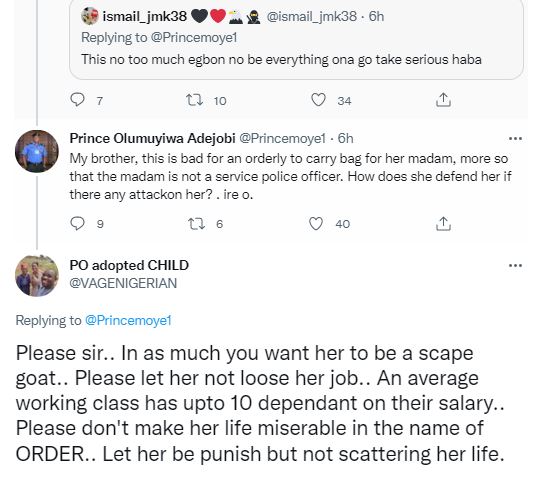Open ismail_jmk38's small avatar
Image resolution: width=545 pixels, height=481 pixels.
click(x=90, y=16)
